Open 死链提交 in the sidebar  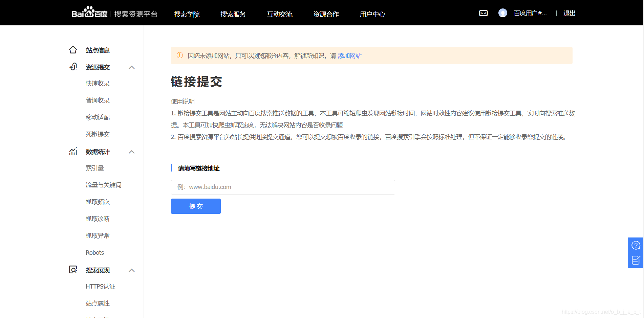tap(98, 134)
